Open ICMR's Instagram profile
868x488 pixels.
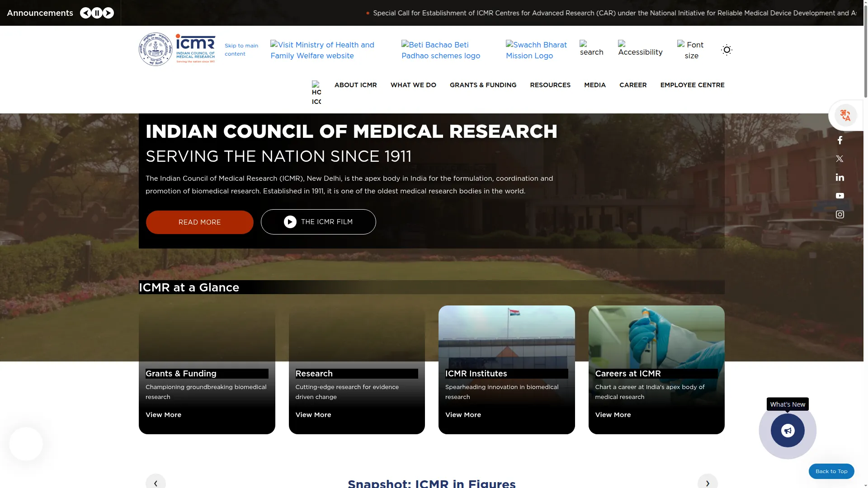pos(840,214)
